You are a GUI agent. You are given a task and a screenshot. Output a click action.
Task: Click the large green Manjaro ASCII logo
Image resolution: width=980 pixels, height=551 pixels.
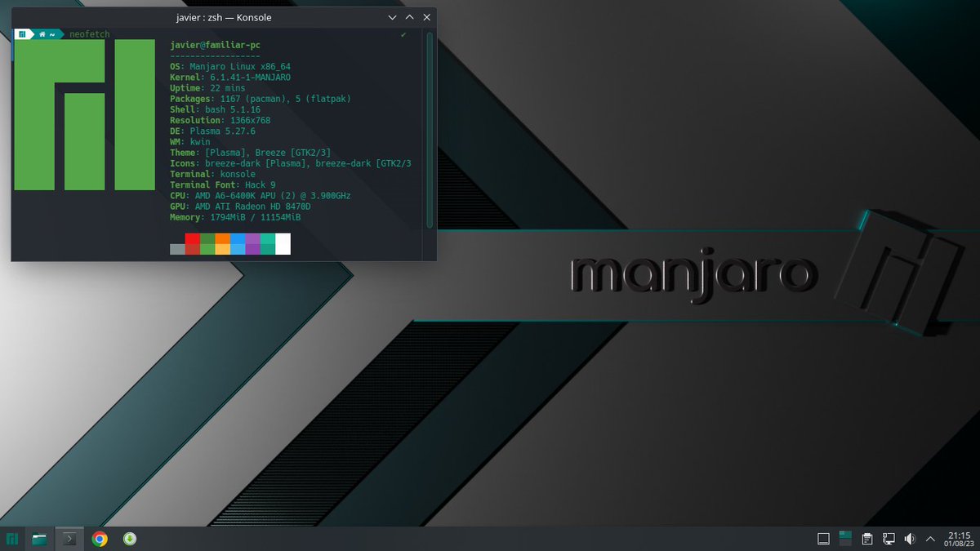pyautogui.click(x=84, y=114)
